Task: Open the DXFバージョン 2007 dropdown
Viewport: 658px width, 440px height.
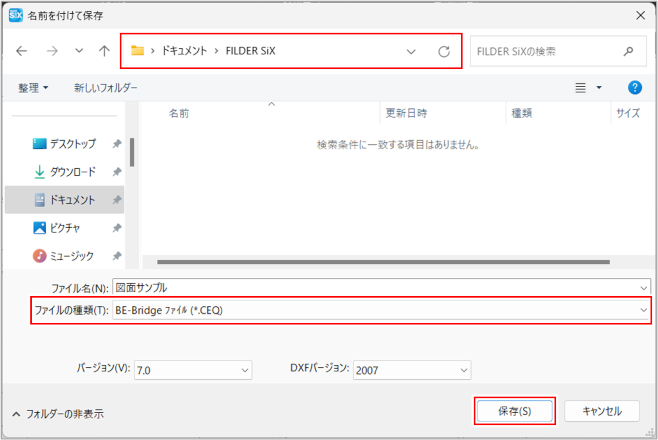Action: click(x=463, y=370)
